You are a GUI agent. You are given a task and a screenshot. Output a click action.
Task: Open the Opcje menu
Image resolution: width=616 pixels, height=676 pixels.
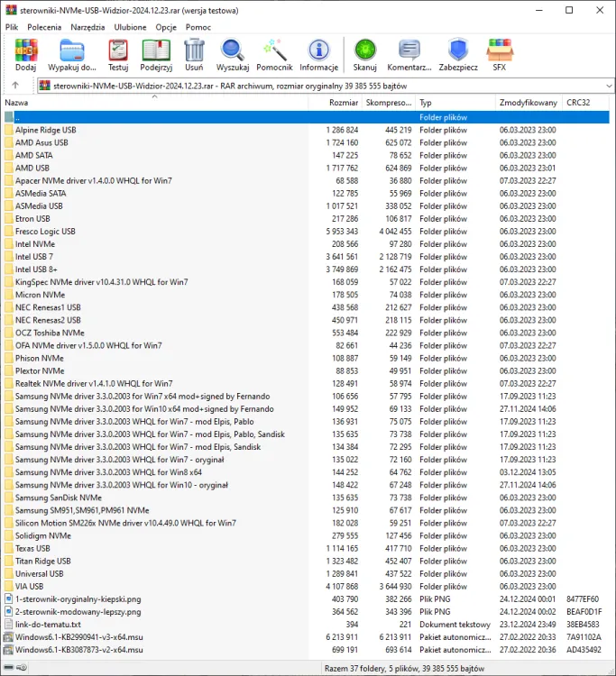pos(166,27)
